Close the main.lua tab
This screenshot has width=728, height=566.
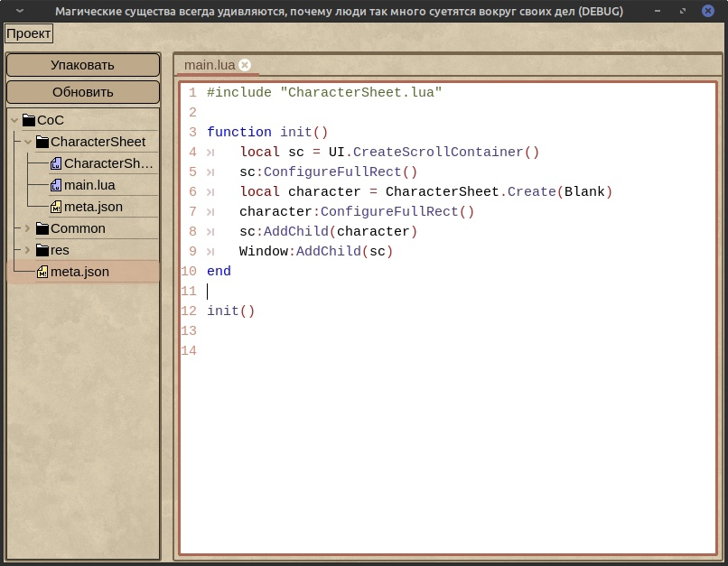[245, 65]
